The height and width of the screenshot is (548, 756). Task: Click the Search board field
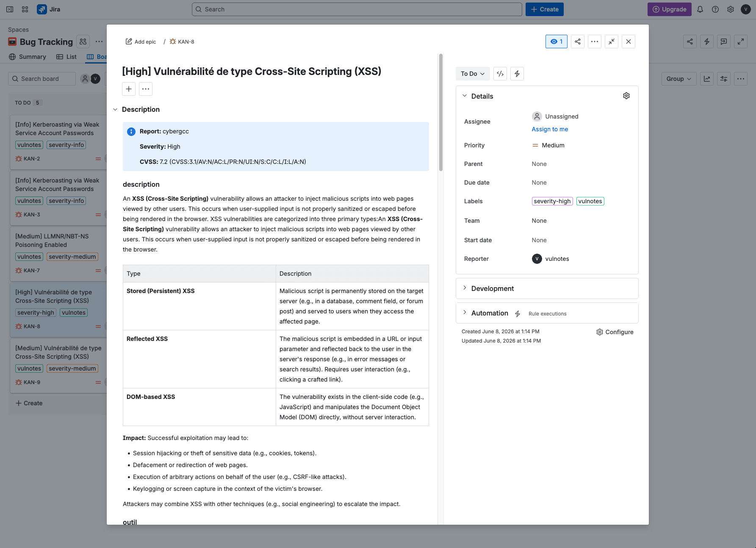click(42, 79)
